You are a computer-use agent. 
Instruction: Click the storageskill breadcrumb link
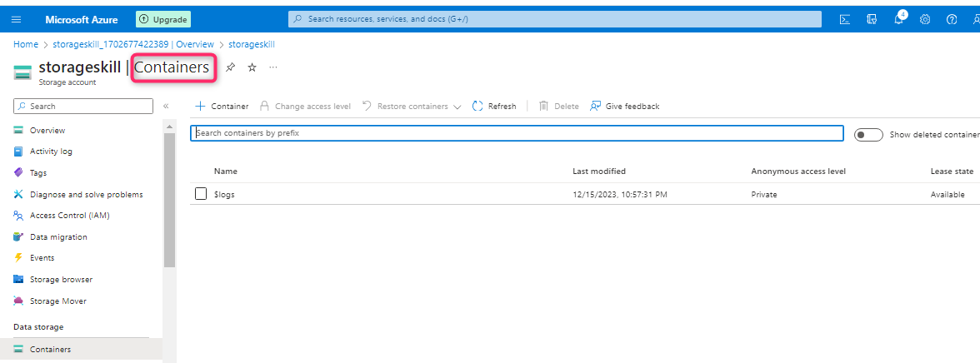252,44
